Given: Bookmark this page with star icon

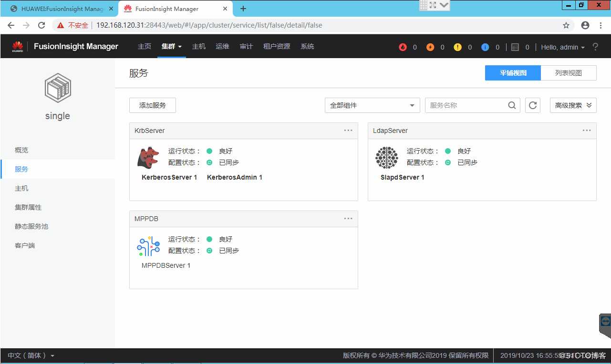Looking at the screenshot, I should (566, 25).
